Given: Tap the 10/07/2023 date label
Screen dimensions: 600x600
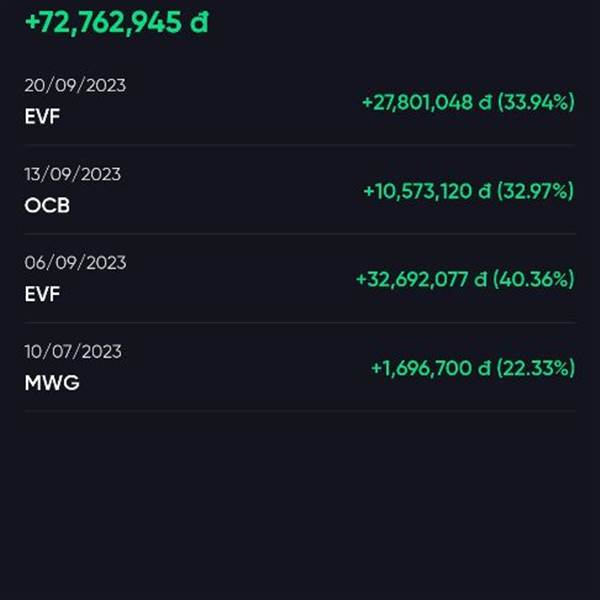Looking at the screenshot, I should [73, 352].
